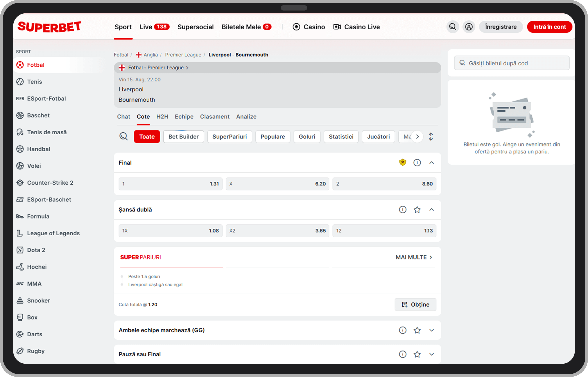Select MMA in the sidebar
The height and width of the screenshot is (377, 588).
29,284
